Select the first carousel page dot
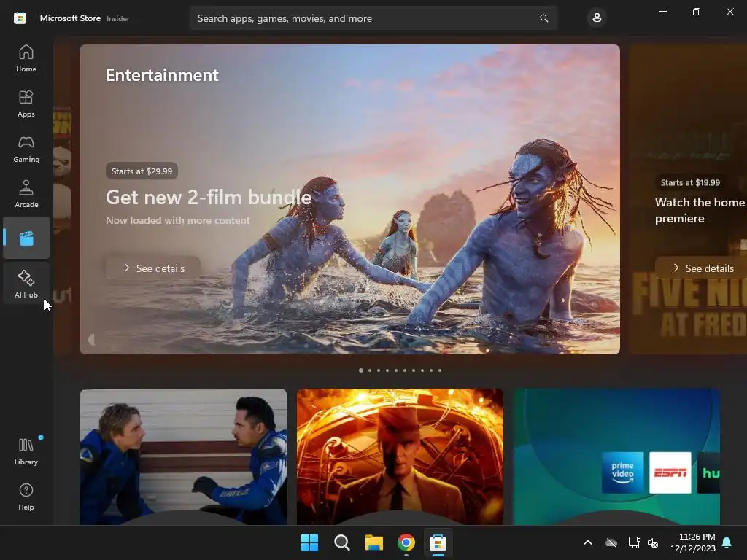 pos(361,370)
